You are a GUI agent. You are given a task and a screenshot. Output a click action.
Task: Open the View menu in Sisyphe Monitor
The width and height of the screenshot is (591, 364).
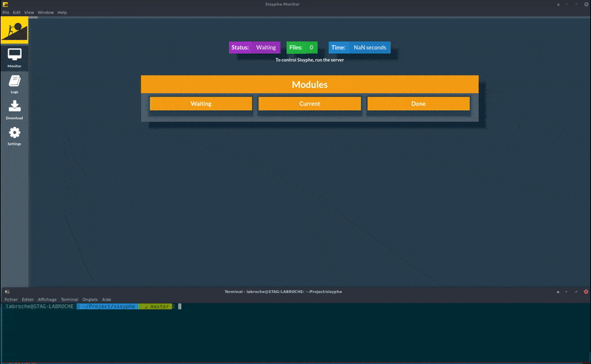(29, 13)
